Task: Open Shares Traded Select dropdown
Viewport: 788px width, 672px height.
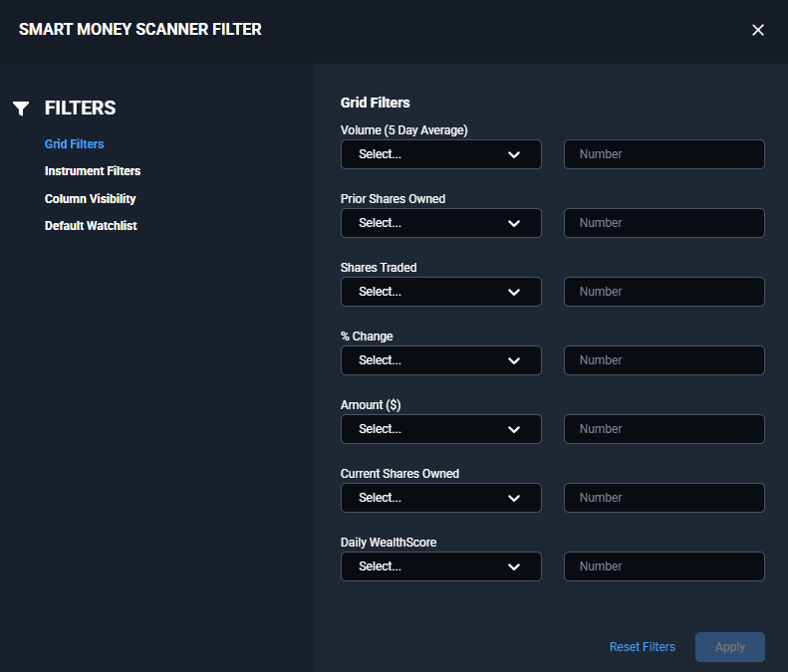Action: coord(440,292)
